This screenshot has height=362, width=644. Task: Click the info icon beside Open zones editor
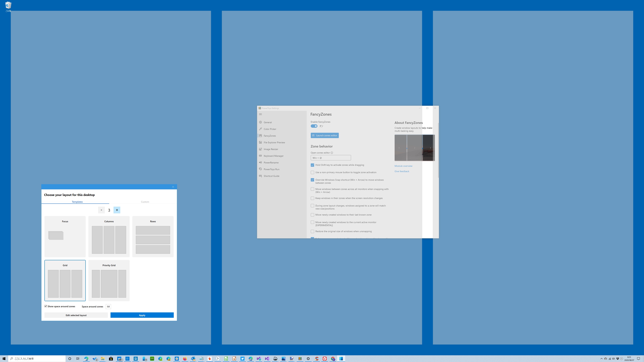[332, 153]
